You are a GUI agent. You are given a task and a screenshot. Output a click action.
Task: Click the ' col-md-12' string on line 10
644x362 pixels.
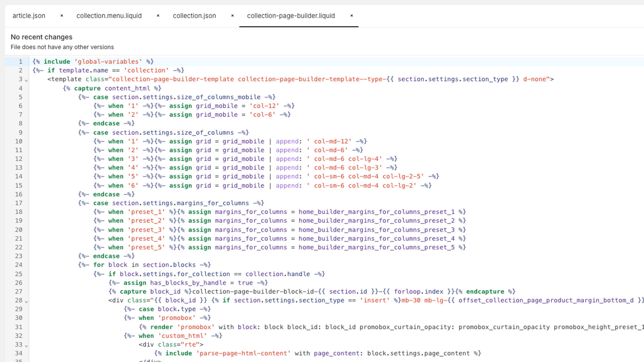[329, 141]
